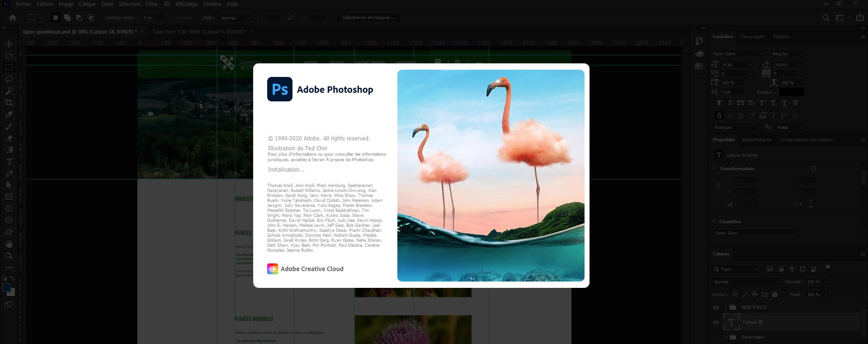Show the Sous-menu layer group

(716, 337)
